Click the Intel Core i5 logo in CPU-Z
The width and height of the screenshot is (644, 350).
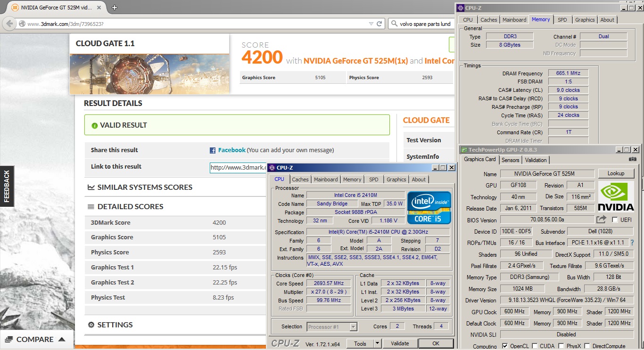(x=429, y=207)
